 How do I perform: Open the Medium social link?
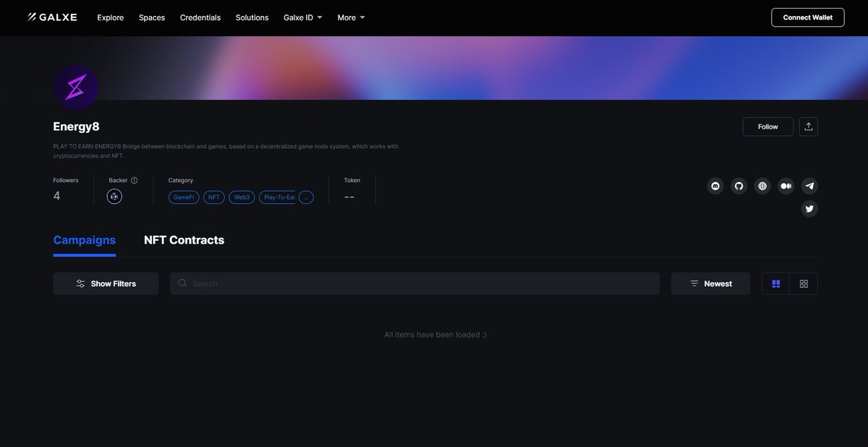click(x=786, y=186)
